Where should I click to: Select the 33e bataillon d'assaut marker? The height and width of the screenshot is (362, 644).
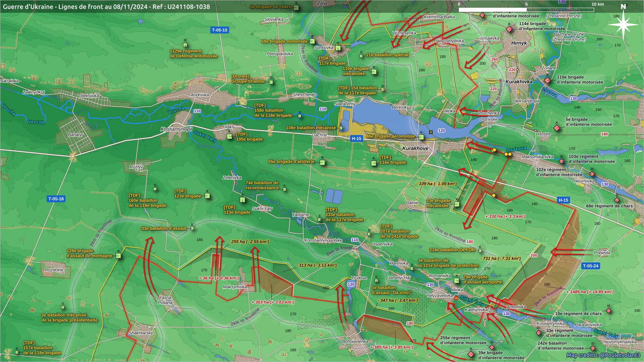tap(192, 228)
